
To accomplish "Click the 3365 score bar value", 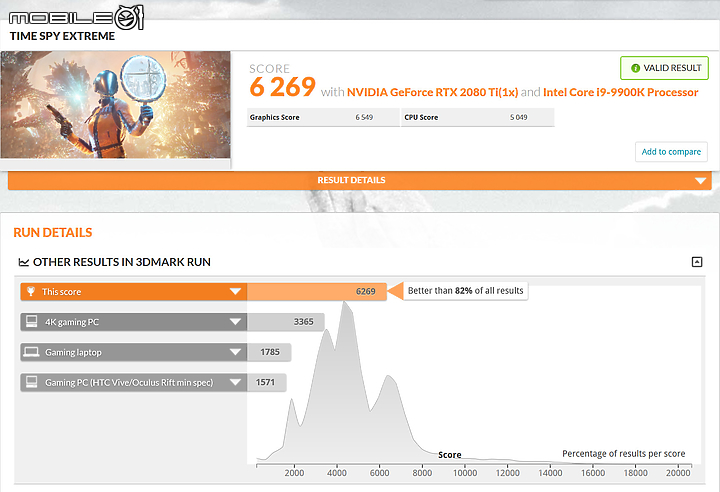I will [304, 322].
